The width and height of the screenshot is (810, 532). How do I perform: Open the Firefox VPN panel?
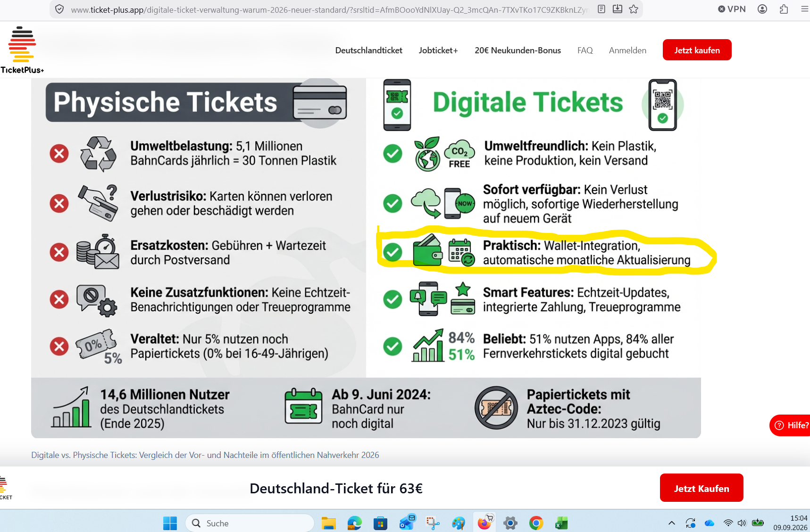(732, 9)
